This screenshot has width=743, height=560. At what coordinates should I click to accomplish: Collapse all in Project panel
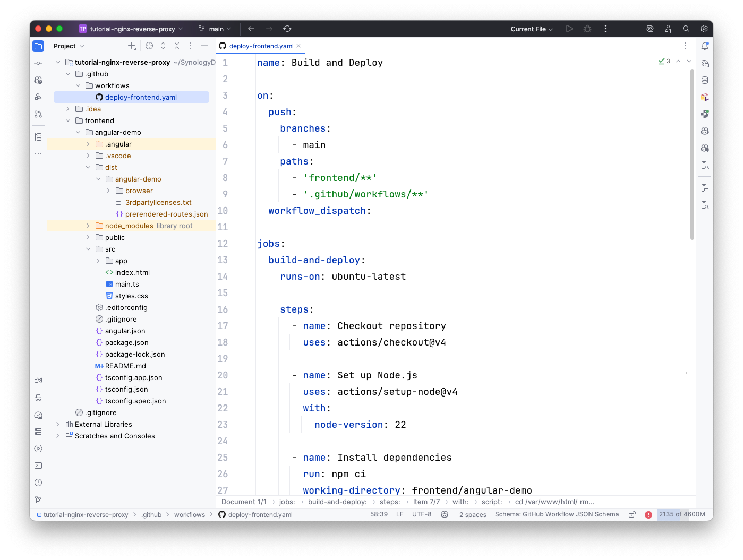pyautogui.click(x=177, y=46)
